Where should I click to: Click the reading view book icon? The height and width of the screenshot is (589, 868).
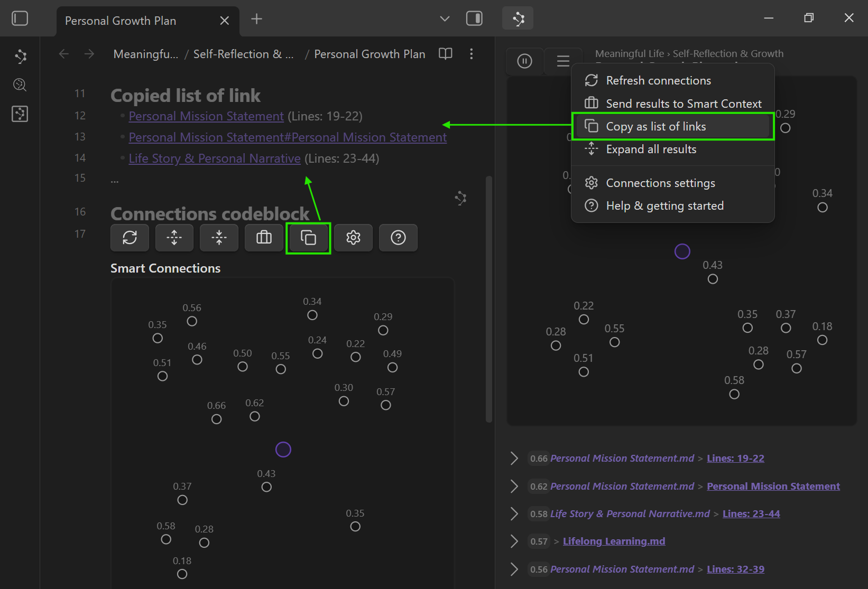pos(446,54)
